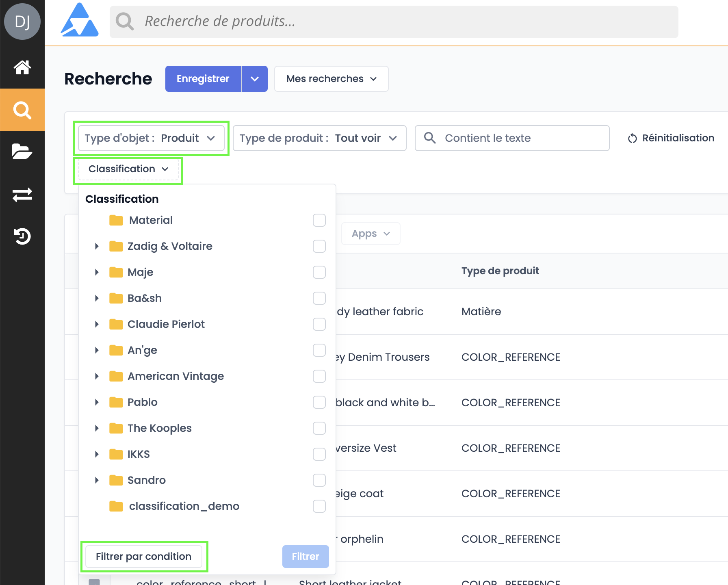This screenshot has width=728, height=585.
Task: Open the Type d'objet dropdown
Action: point(151,138)
